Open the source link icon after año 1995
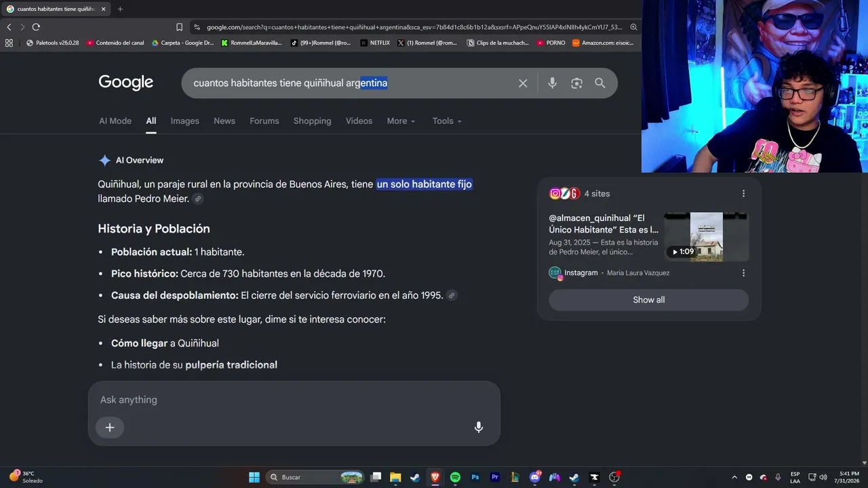This screenshot has width=868, height=488. point(452,296)
